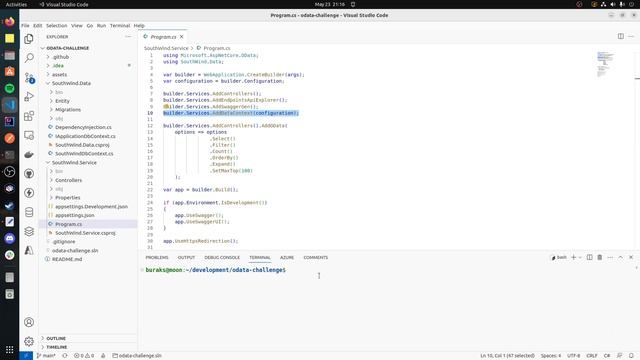
Task: Open the Azure view in activity bar
Action: [x=29, y=250]
